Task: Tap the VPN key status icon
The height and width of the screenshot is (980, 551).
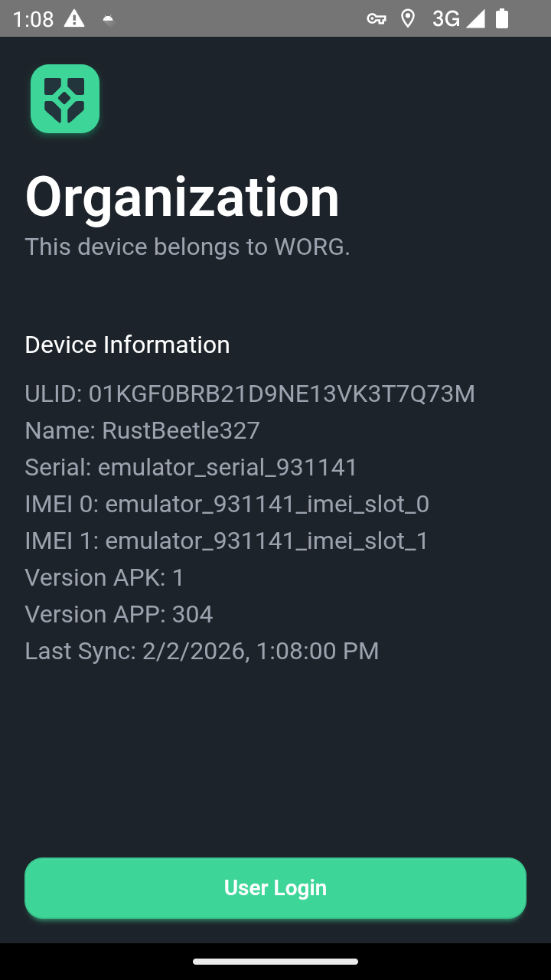Action: click(376, 19)
